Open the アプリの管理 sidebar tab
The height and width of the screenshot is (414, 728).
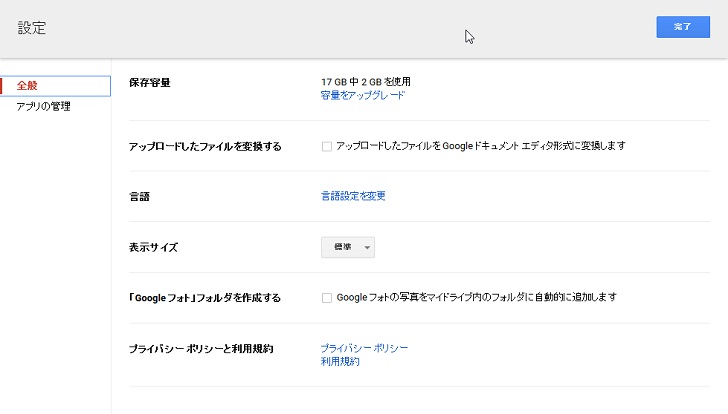pos(43,106)
